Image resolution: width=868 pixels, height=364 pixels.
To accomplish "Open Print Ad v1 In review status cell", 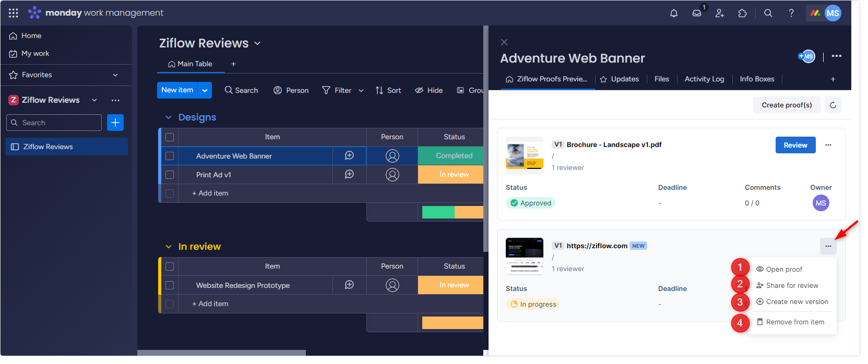I will pyautogui.click(x=451, y=174).
